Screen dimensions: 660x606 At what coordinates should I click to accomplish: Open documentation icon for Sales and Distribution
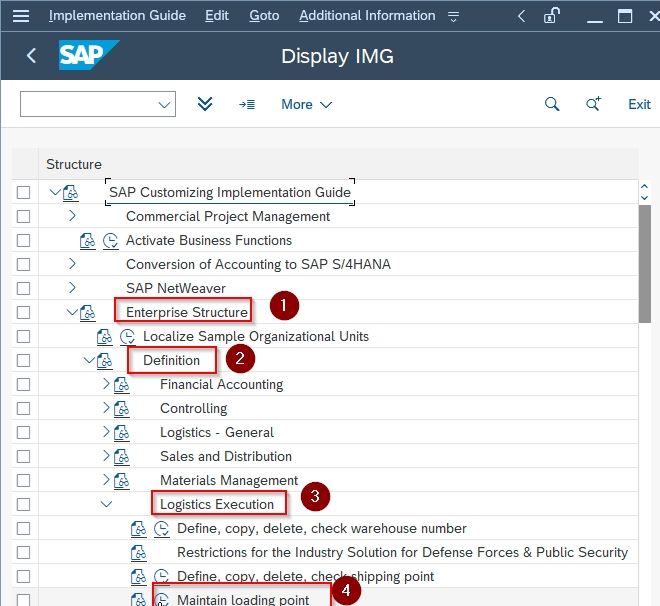(x=122, y=457)
